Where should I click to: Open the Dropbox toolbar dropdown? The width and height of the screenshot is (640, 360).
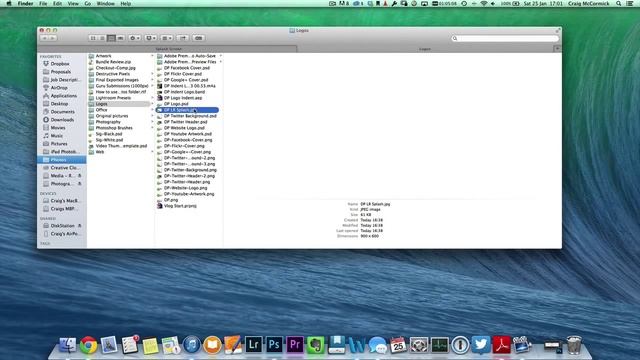point(151,38)
